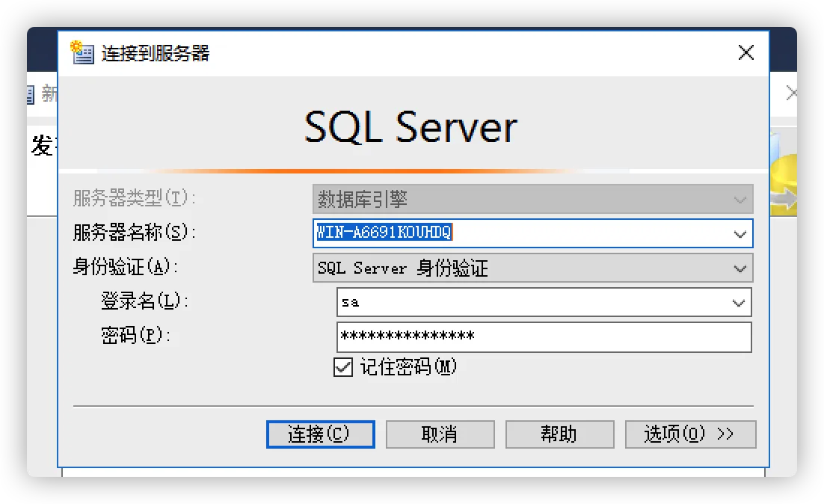Click the Connect to Server dialog title icon

(x=82, y=52)
